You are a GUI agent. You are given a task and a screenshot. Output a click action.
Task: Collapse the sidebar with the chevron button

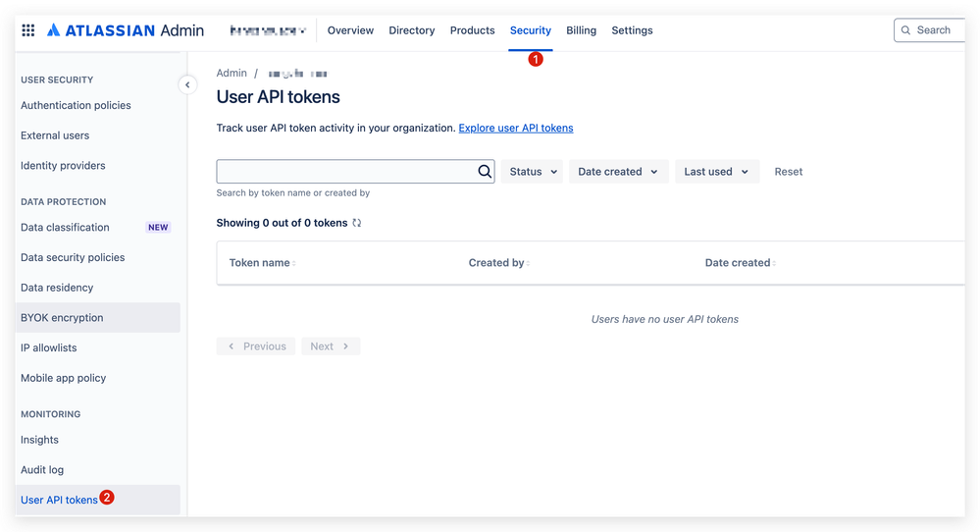click(187, 84)
